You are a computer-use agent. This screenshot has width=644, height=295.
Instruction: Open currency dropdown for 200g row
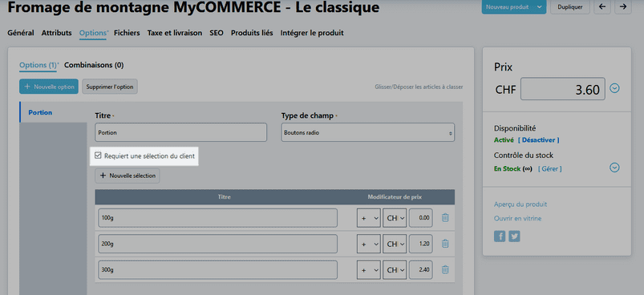pyautogui.click(x=395, y=244)
